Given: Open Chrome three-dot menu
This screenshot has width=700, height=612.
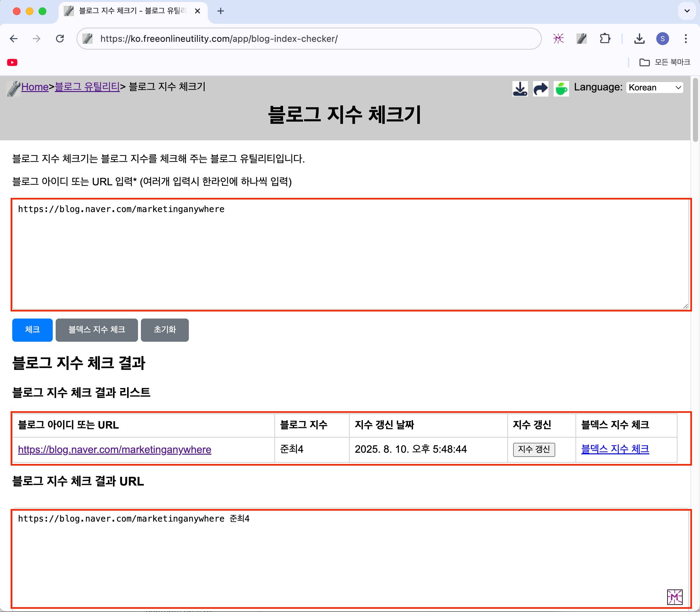Looking at the screenshot, I should [x=686, y=39].
